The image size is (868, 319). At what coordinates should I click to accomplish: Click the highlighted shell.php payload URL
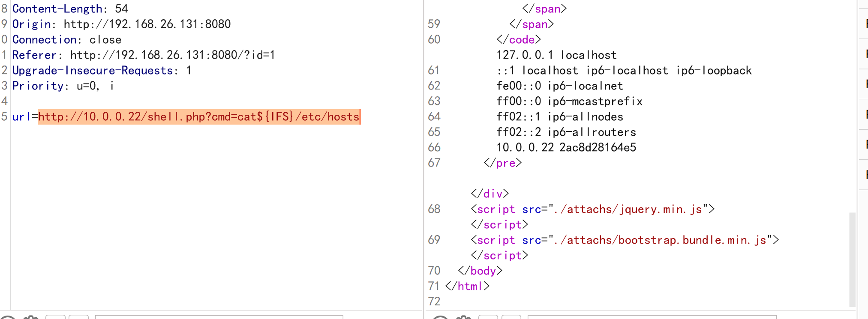tap(199, 116)
